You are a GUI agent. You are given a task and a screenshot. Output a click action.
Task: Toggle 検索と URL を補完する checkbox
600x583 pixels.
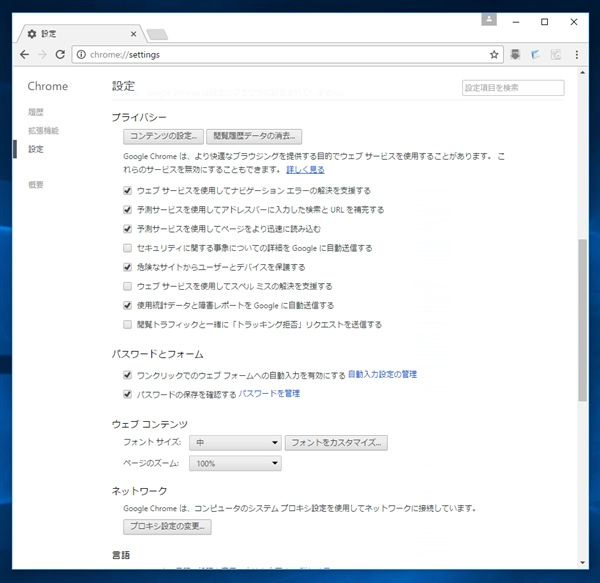pos(127,210)
